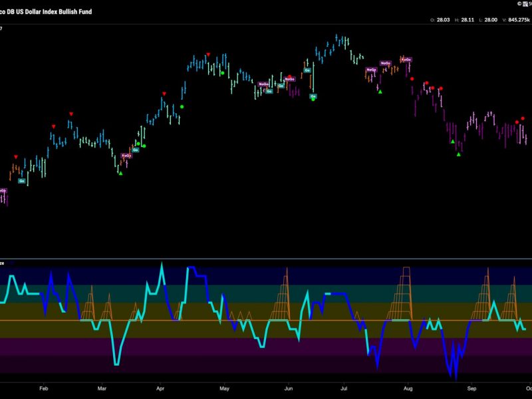Click the Jul label on the time axis
The width and height of the screenshot is (532, 399).
344,388
